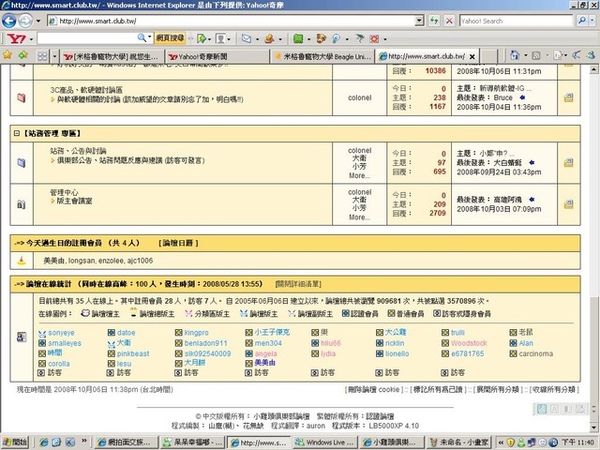Click the Home icon in command bar

(x=515, y=55)
